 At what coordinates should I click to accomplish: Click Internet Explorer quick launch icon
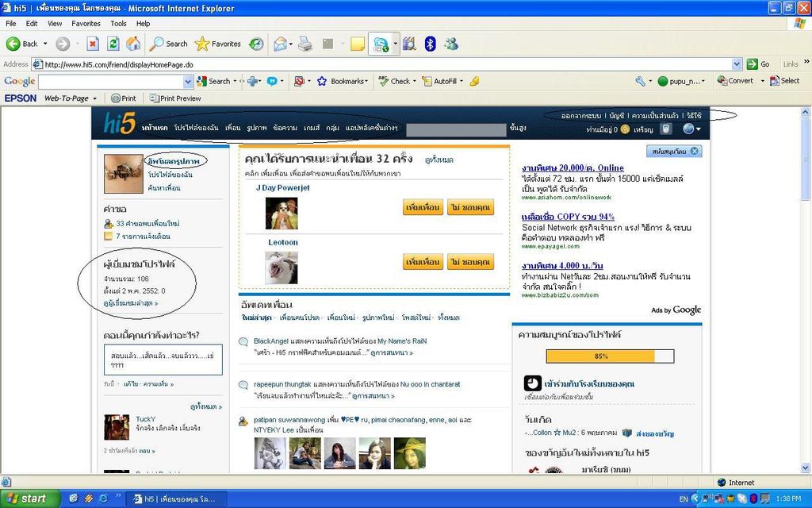[x=103, y=498]
